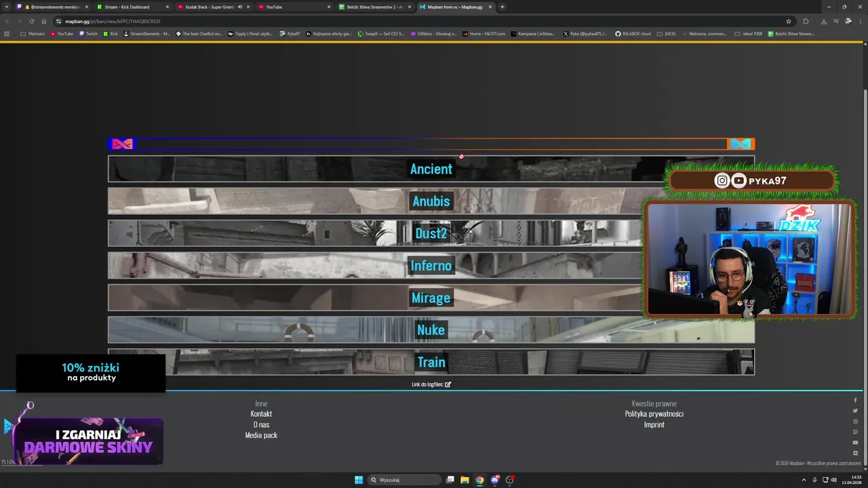Mute the Kodak Black tab audio icon

pyautogui.click(x=239, y=7)
